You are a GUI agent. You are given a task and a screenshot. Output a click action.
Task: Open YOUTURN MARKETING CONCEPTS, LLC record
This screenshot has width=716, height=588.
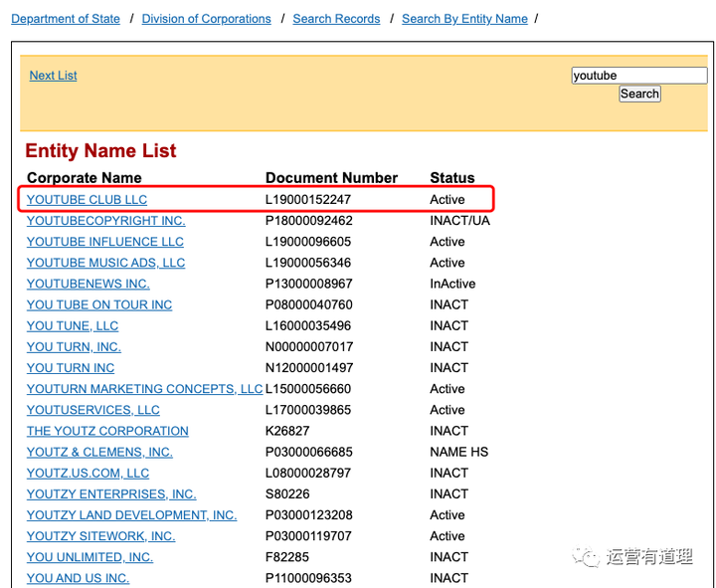tap(145, 389)
